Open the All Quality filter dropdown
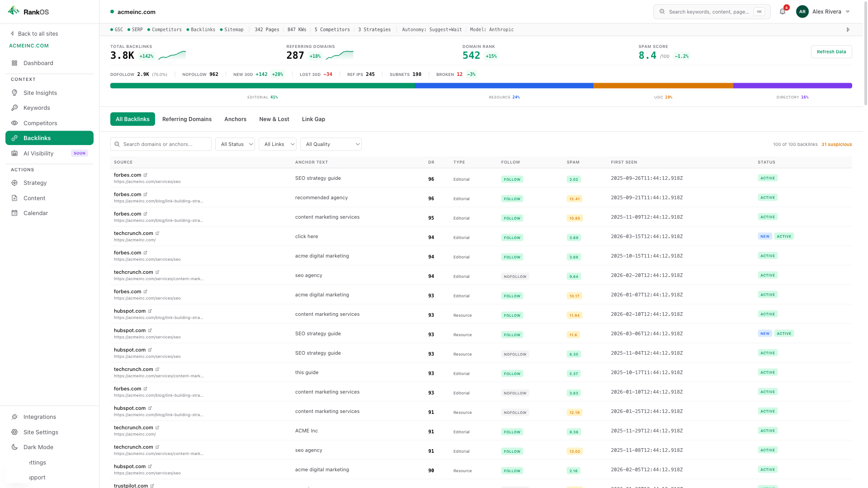This screenshot has height=488, width=868. click(x=330, y=144)
